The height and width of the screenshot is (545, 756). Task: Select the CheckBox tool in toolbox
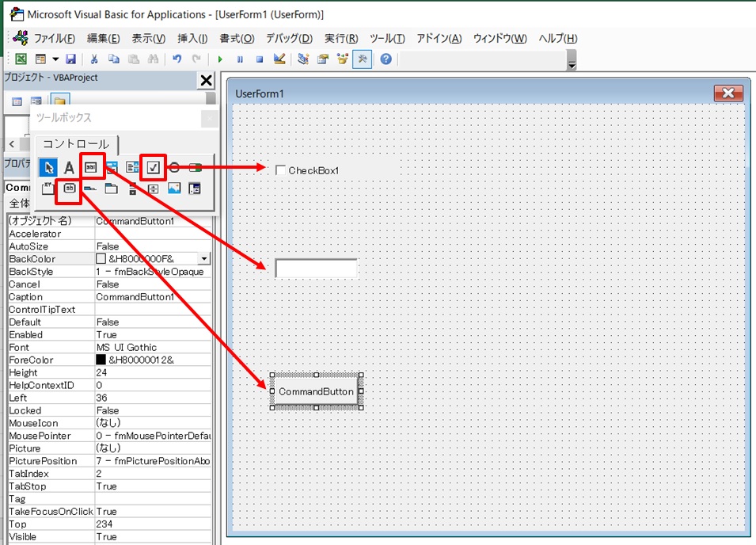[x=153, y=167]
